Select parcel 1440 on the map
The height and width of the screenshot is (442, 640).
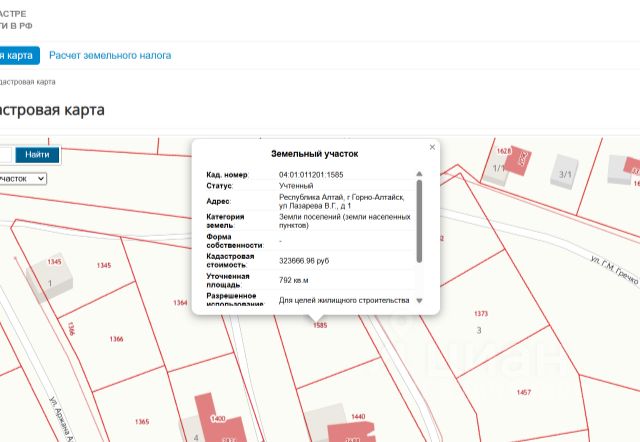tap(358, 416)
